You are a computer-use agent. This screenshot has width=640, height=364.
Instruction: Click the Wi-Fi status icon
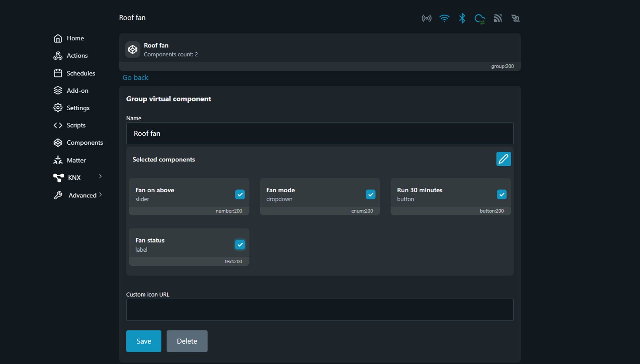tap(444, 18)
